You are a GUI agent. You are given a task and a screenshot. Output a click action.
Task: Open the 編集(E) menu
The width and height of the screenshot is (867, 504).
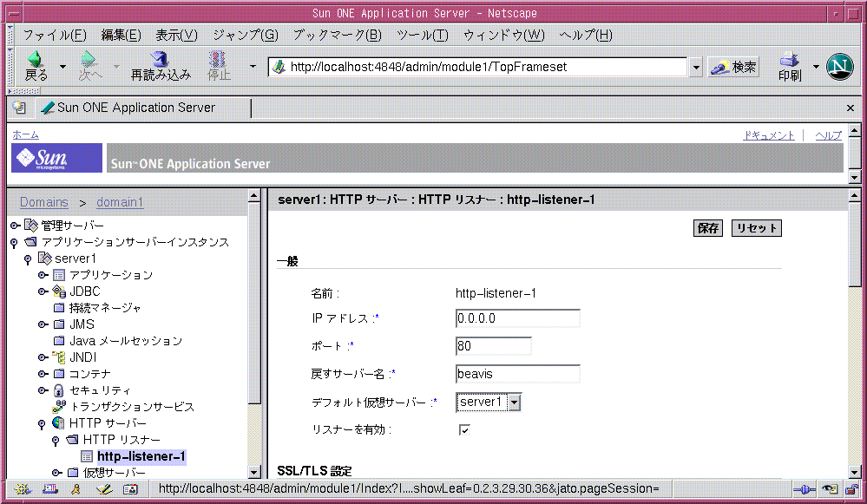[x=122, y=36]
